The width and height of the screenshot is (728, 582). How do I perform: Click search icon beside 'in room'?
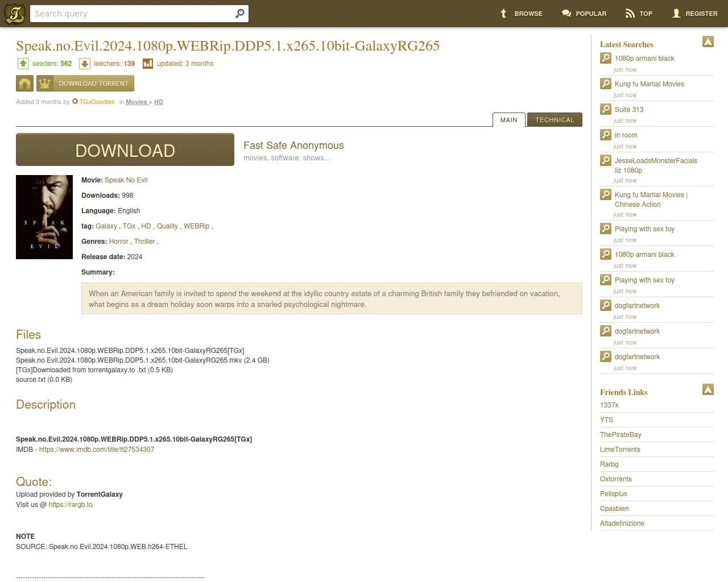606,135
